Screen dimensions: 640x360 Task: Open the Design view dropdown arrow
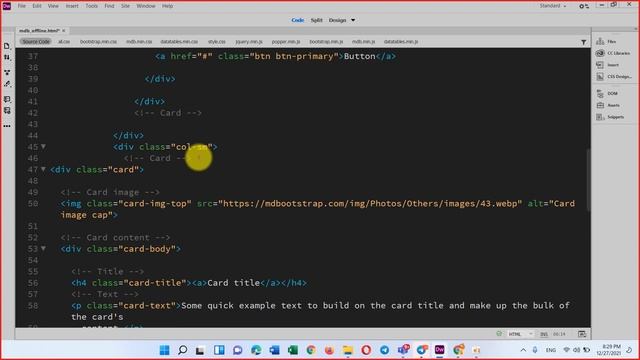coord(353,20)
